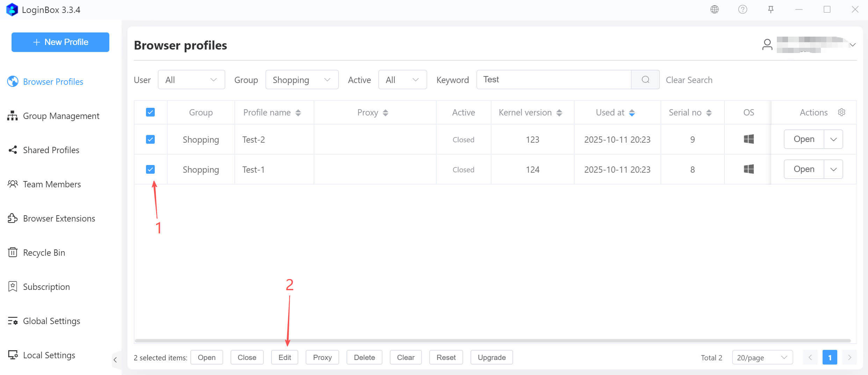Click the globe language icon in title bar
The height and width of the screenshot is (375, 868).
(x=714, y=9)
